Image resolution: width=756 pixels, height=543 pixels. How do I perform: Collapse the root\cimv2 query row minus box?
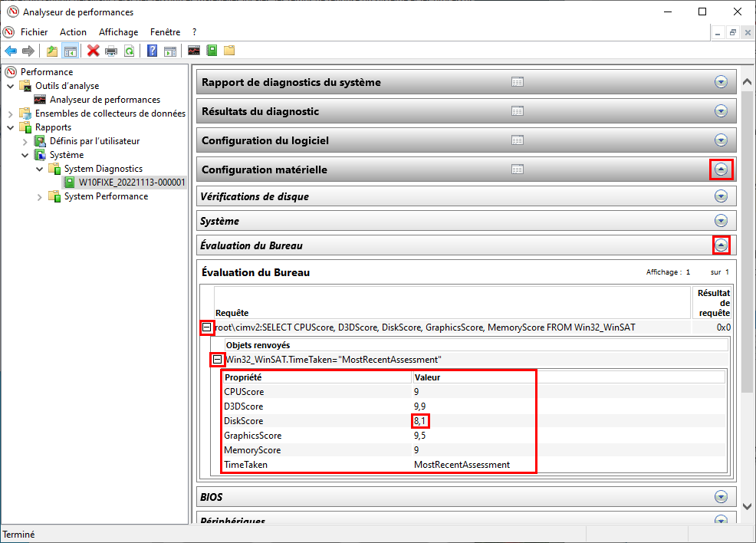click(207, 327)
